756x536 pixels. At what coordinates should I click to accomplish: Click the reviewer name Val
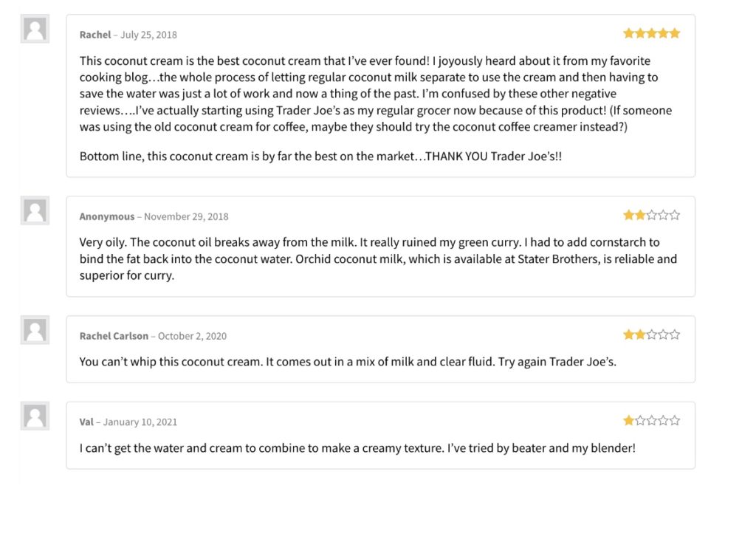pos(86,422)
